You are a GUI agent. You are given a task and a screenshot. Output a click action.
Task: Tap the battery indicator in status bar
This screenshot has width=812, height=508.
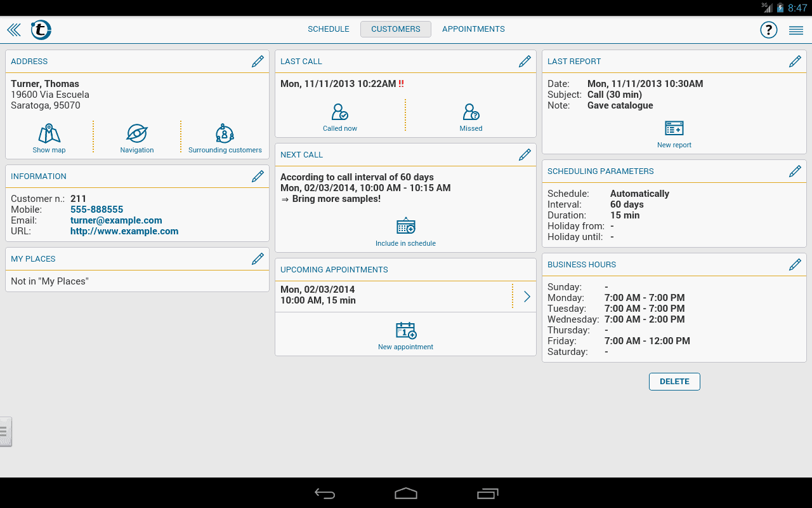[x=780, y=8]
